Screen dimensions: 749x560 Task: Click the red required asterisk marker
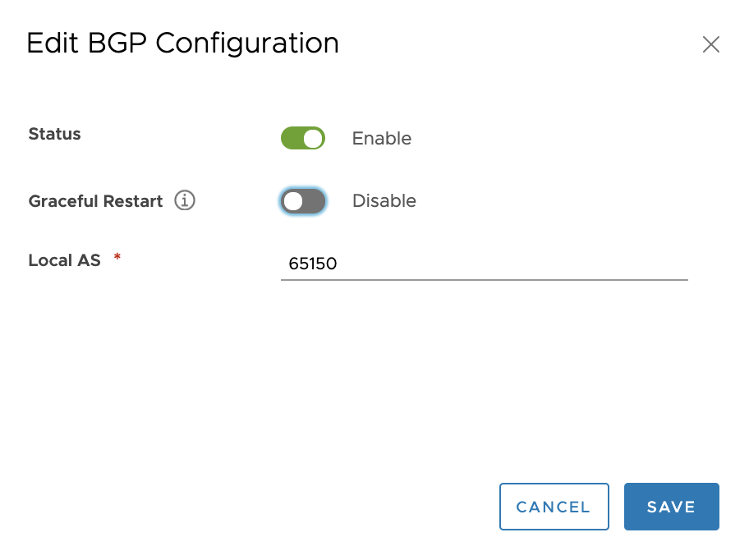(117, 257)
